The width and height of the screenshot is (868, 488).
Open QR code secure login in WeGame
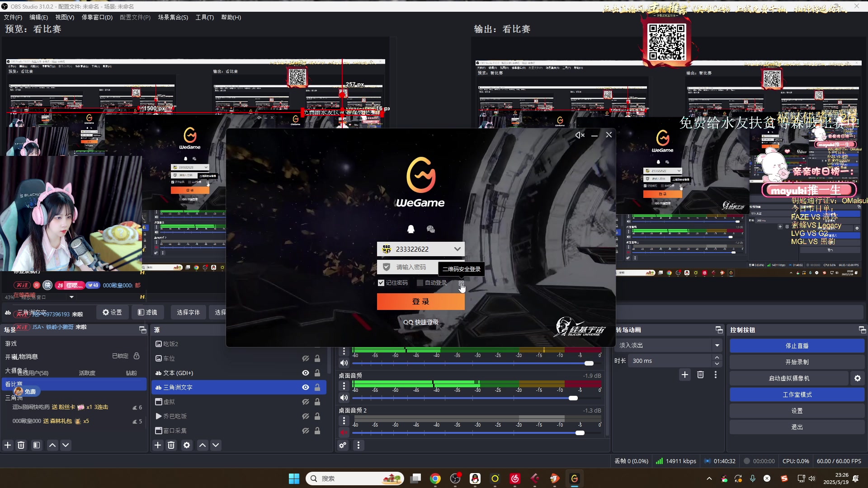(x=461, y=283)
